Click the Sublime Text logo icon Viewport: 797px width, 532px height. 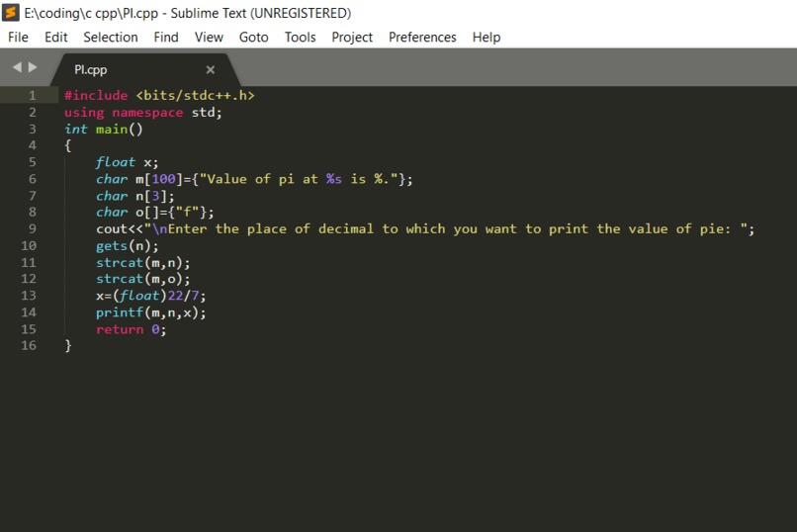coord(11,12)
